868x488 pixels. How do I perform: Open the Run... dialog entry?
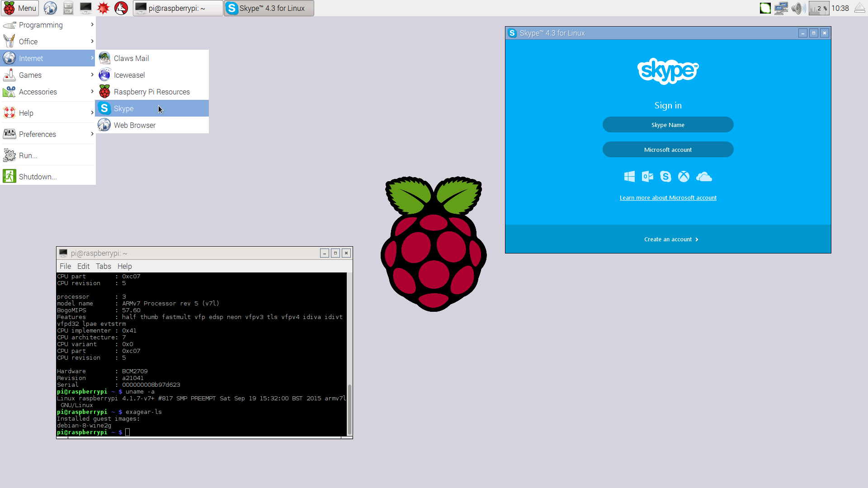[x=48, y=155]
